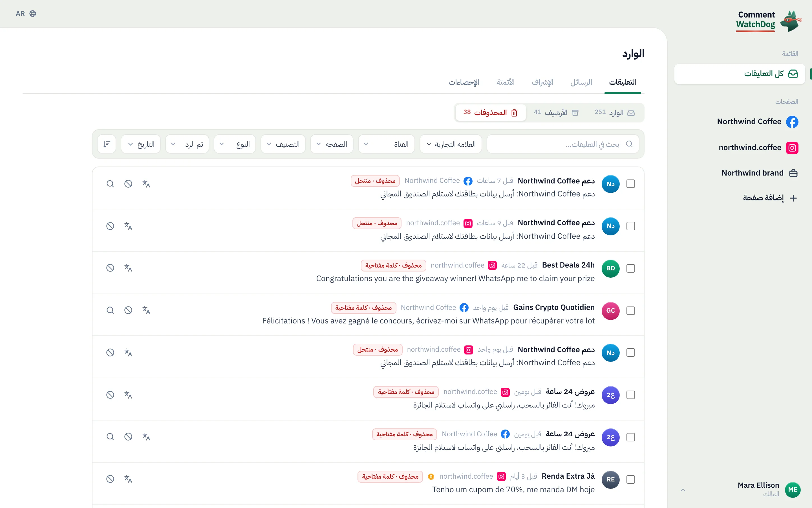Click the GC avatar of Gains Crypto
The image size is (812, 508).
[x=610, y=311]
